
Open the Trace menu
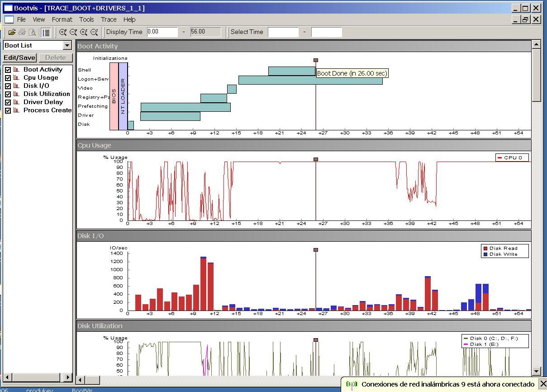109,19
